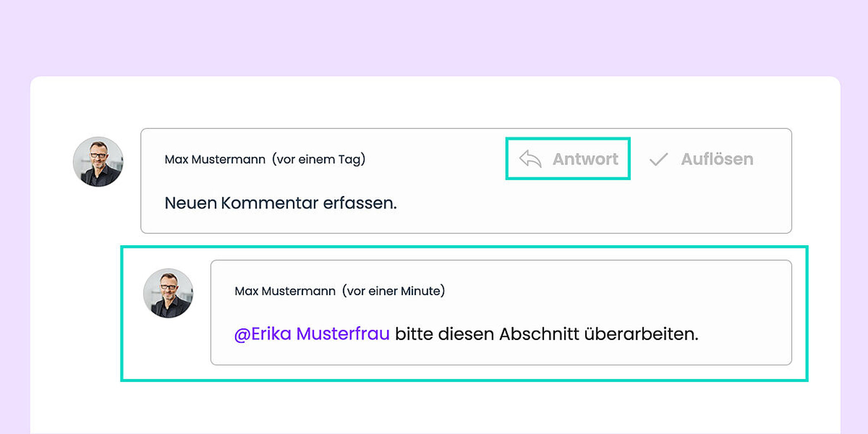
Task: Click the text "bitte diesen Abschnitt überarbeiten."
Action: (x=546, y=334)
